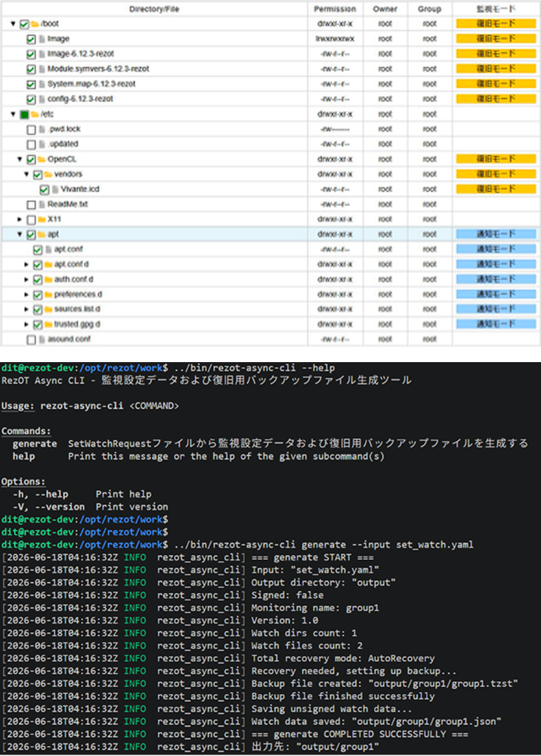Uncheck the Image file checkbox
Screen dimensions: 541x756
[x=31, y=39]
